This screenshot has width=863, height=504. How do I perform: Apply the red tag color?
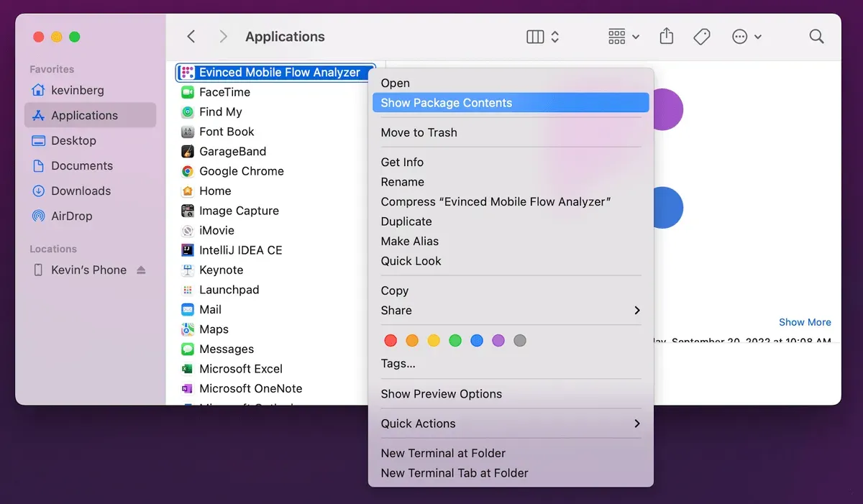point(391,341)
